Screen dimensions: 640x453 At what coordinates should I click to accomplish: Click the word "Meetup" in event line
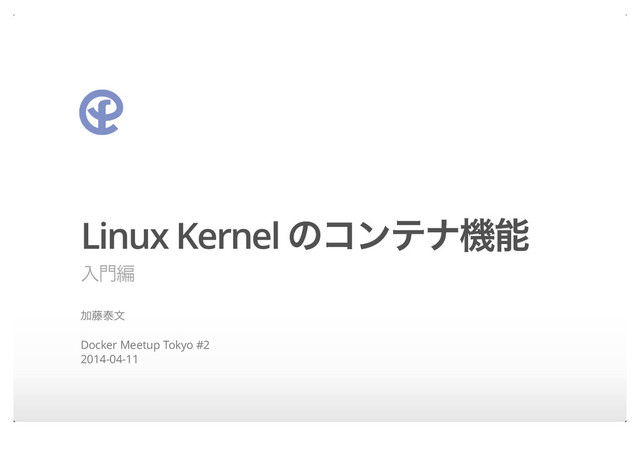pos(140,345)
